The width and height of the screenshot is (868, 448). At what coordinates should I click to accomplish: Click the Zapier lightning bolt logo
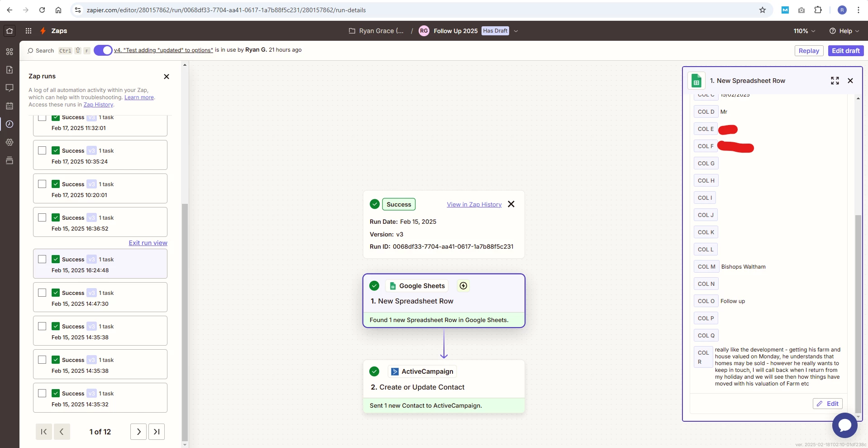pyautogui.click(x=43, y=31)
